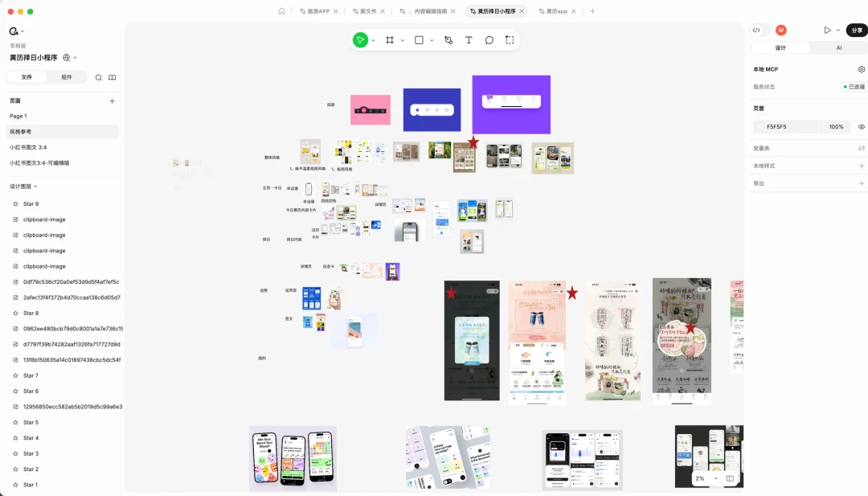Screen dimensions: 868x496
Task: Switch to the 旅游APP tab
Action: (x=318, y=11)
